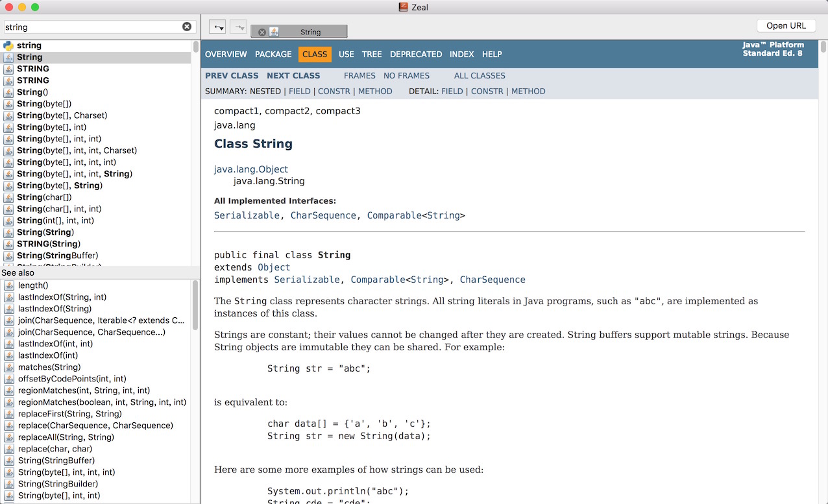The height and width of the screenshot is (504, 828).
Task: Select the Python docset icon beside string
Action: (7, 45)
